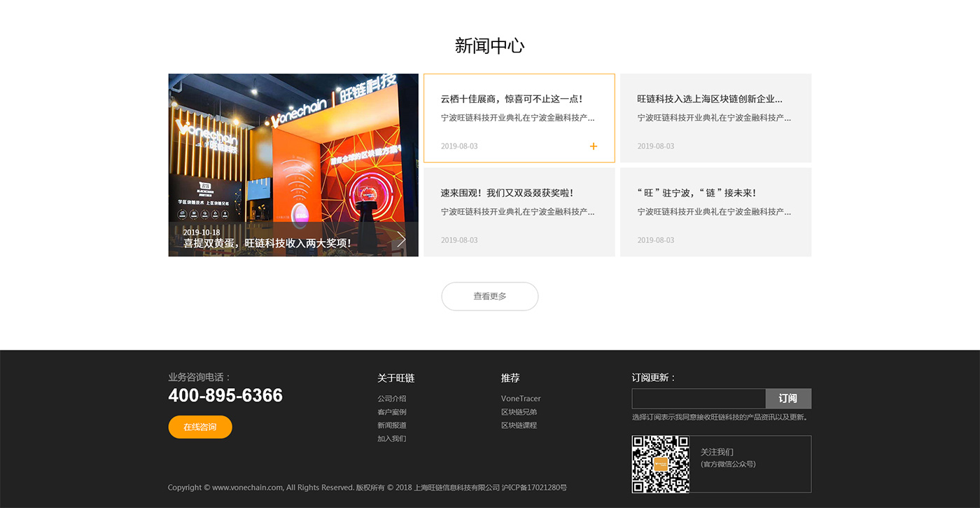
Task: Open the VoneTracer recommended link
Action: tap(521, 399)
